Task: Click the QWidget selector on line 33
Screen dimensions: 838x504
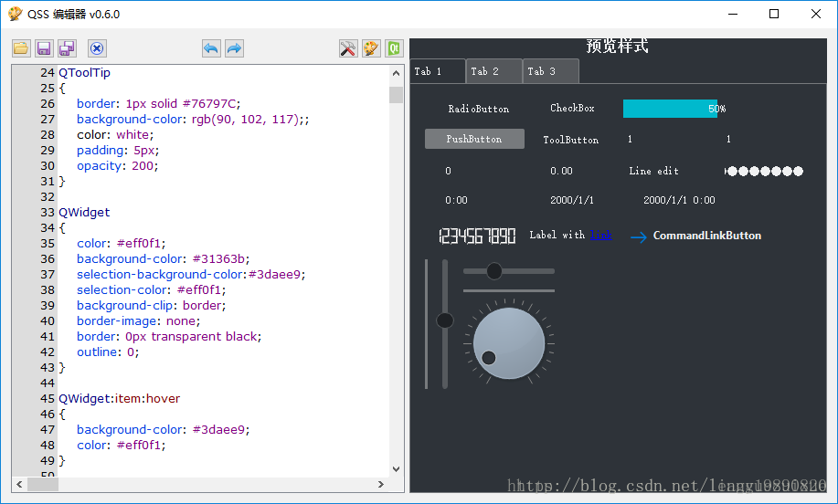Action: [x=84, y=213]
